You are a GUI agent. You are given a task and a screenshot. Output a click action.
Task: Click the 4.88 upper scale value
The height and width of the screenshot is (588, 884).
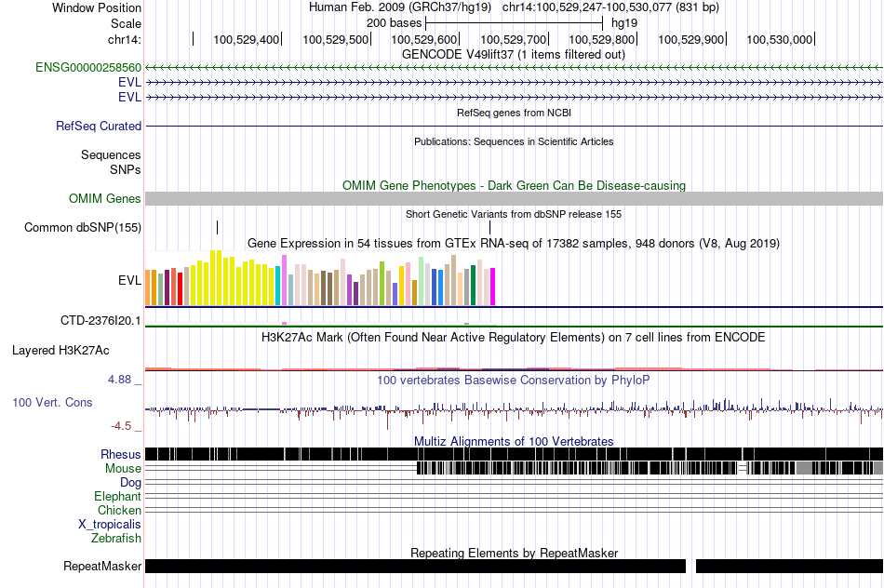119,380
